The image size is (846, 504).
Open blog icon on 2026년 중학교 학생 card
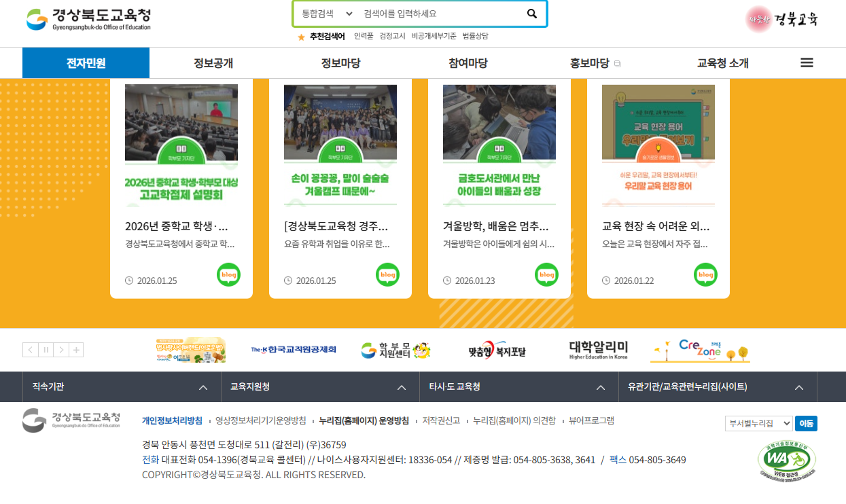coord(228,274)
